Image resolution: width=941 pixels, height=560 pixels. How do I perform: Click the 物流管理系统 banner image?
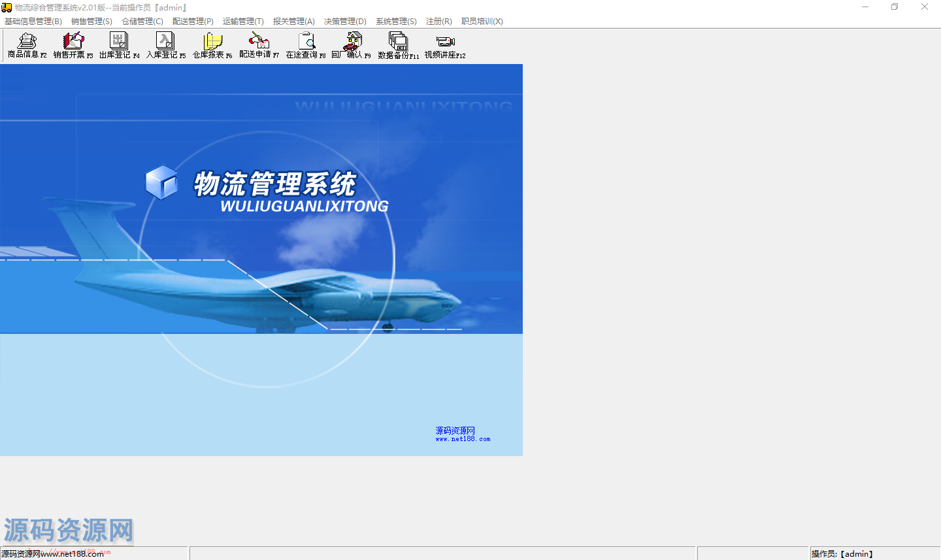pyautogui.click(x=261, y=260)
